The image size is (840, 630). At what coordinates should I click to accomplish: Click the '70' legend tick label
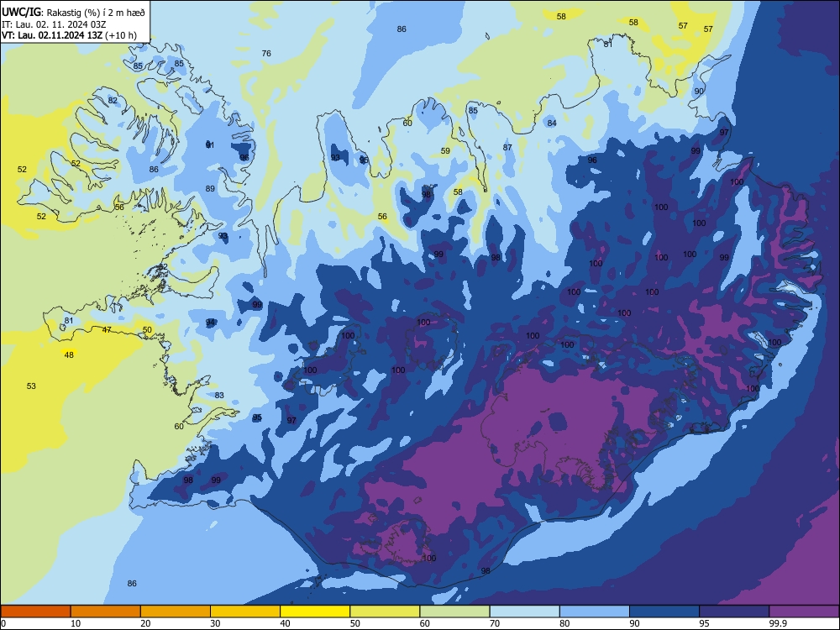(495, 623)
